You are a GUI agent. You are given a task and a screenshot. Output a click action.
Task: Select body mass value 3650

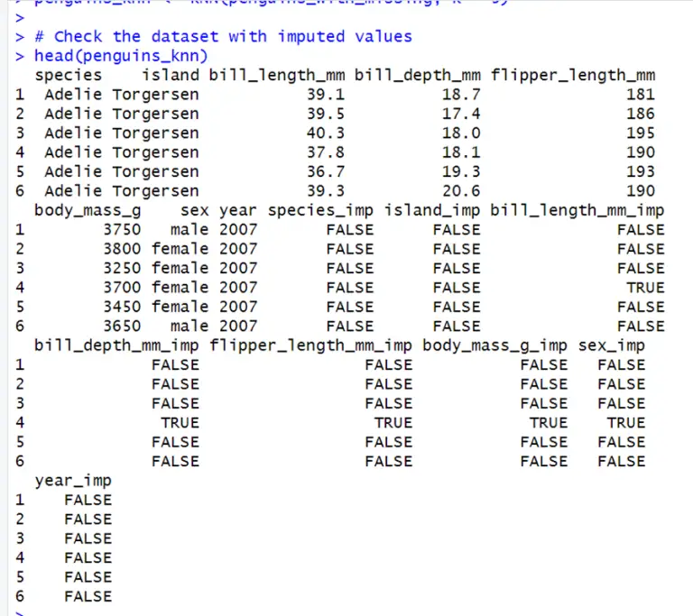click(122, 326)
